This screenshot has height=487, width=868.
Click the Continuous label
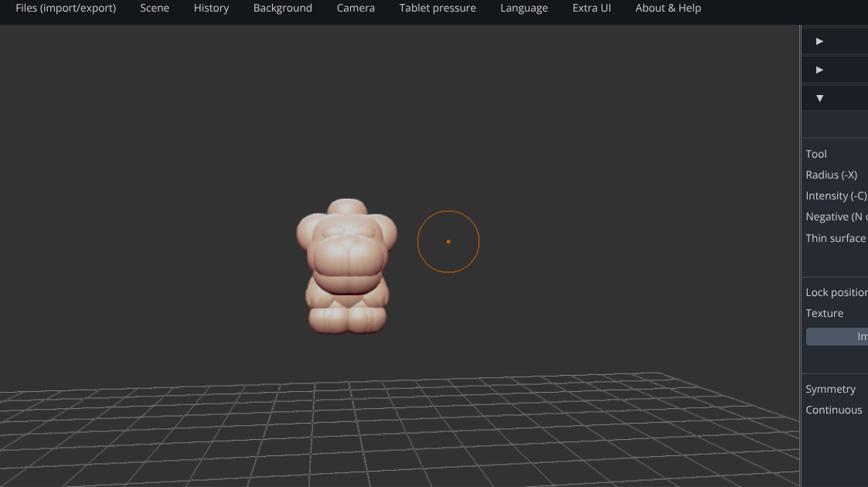(x=834, y=410)
